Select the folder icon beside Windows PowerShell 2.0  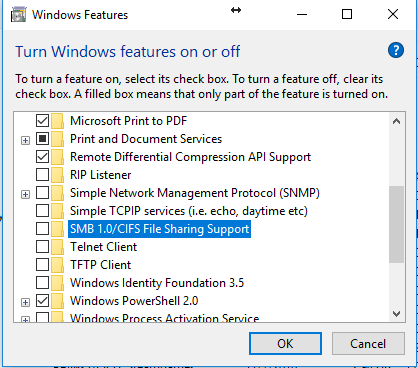click(x=57, y=301)
